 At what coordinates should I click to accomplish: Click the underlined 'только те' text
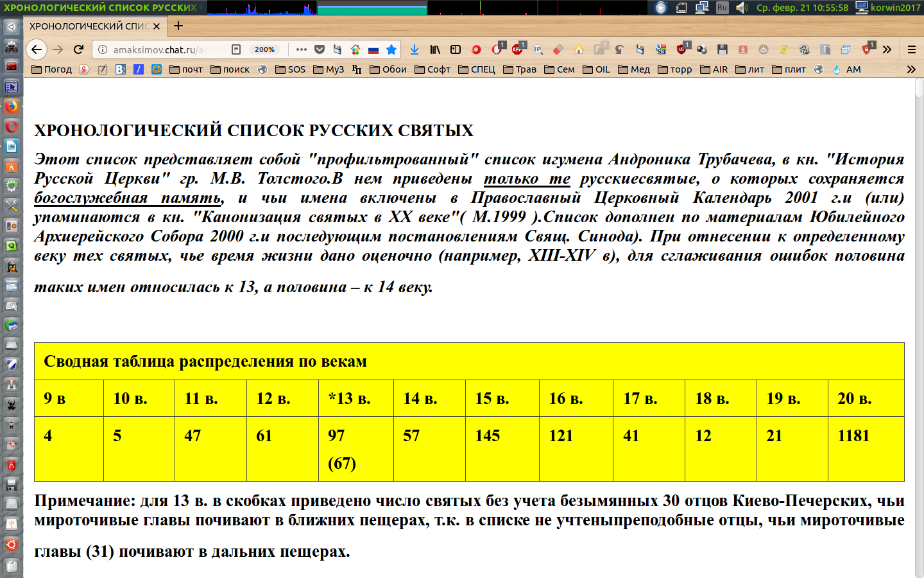(527, 179)
